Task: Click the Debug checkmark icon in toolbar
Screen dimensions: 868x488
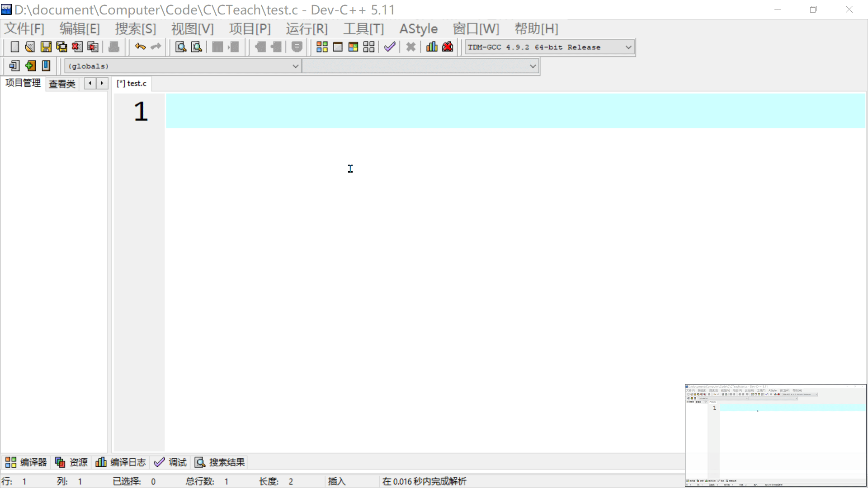Action: (x=390, y=47)
